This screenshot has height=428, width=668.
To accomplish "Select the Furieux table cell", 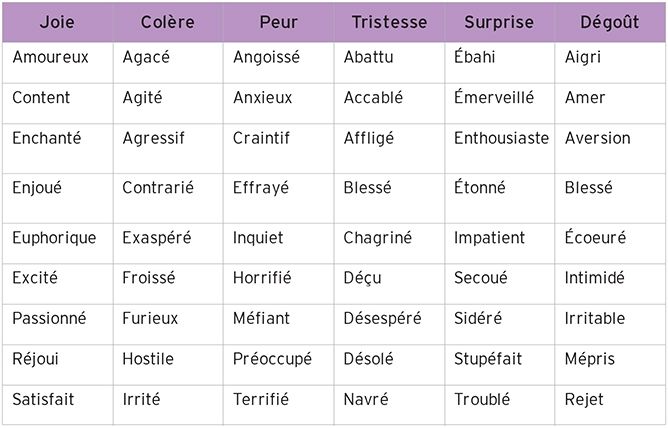I will click(150, 318).
